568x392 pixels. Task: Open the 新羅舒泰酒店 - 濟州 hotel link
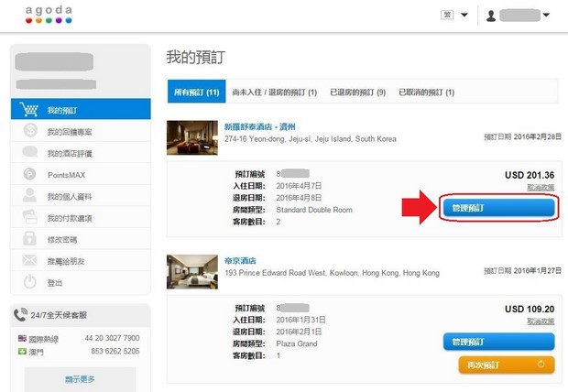pyautogui.click(x=260, y=126)
